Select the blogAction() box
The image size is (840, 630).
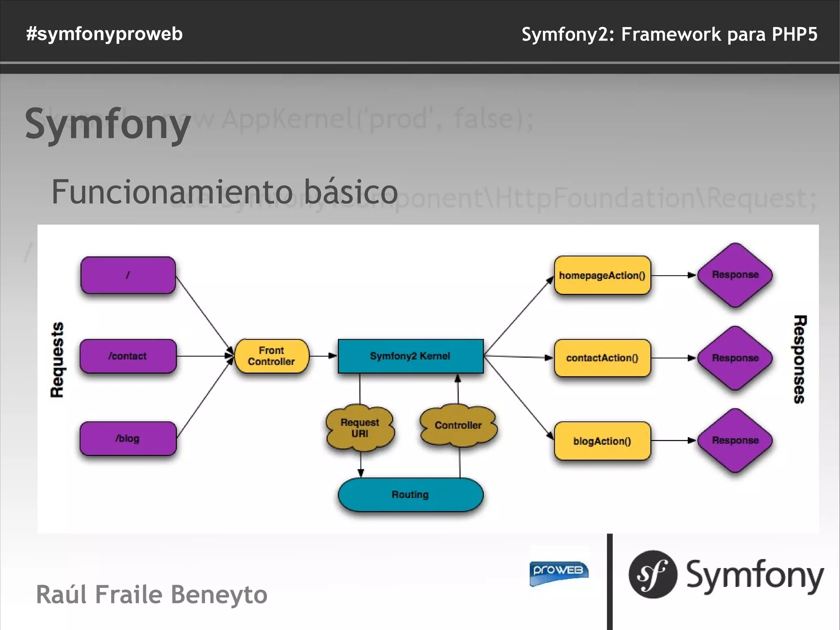click(602, 441)
